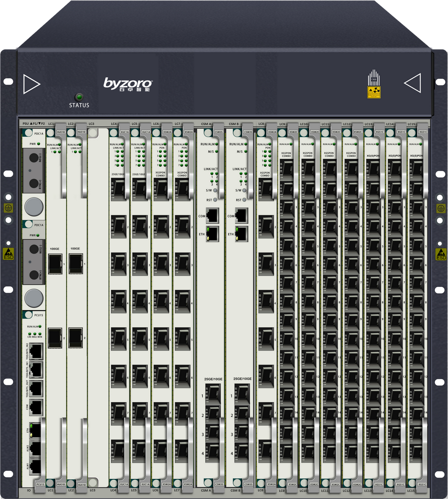The height and width of the screenshot is (499, 448).
Task: Push the RST button on CSM A
Action: [x=215, y=200]
